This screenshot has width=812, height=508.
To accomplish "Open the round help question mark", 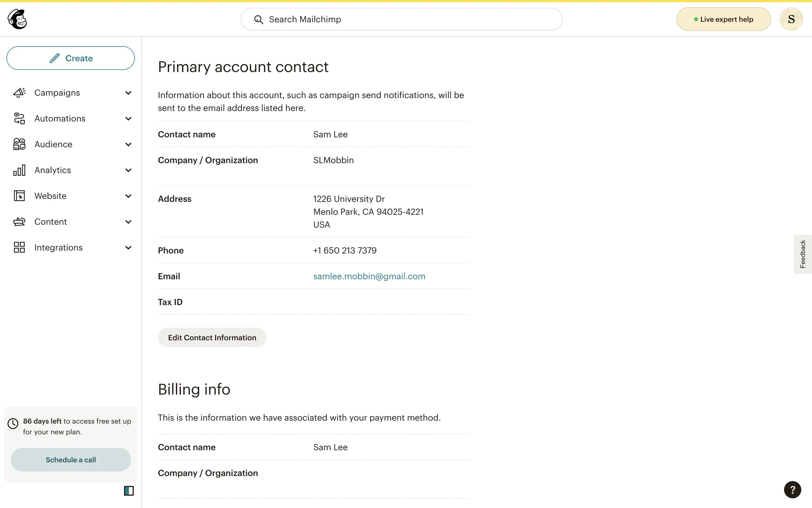I will (792, 489).
